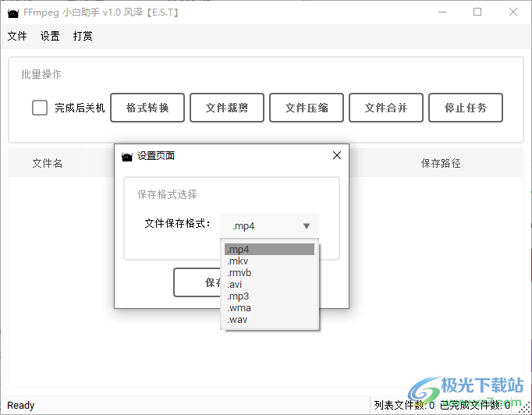532x415 pixels.
Task: Collapse the 文件保存格式 combo box arrow
Action: tap(307, 226)
